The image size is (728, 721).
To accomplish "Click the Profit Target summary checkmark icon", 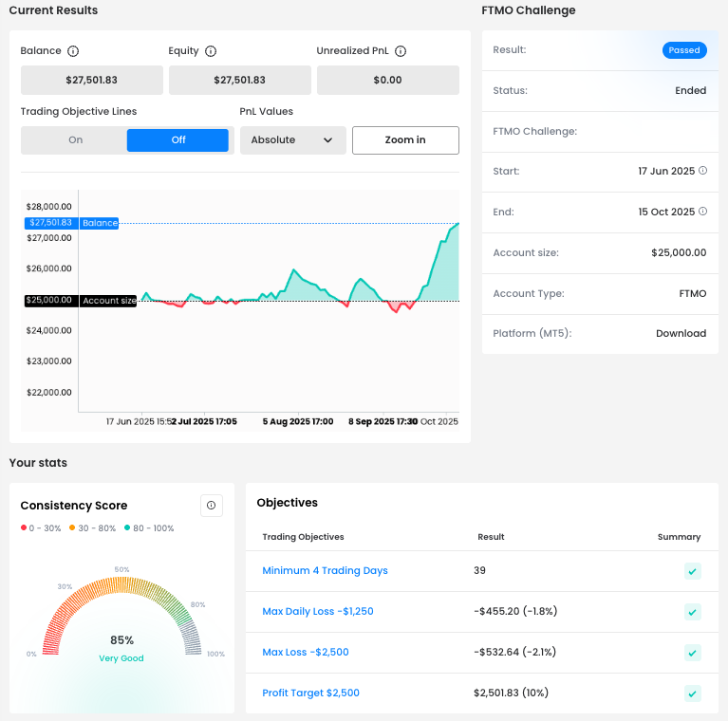I will click(x=693, y=693).
